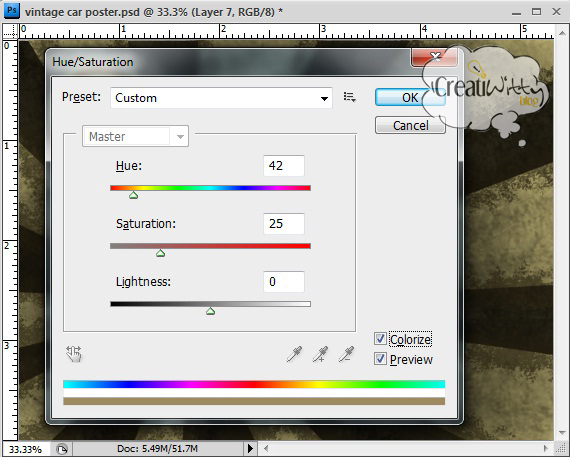Choose the add-to-sample eyedropper
This screenshot has width=570, height=457.
click(320, 354)
